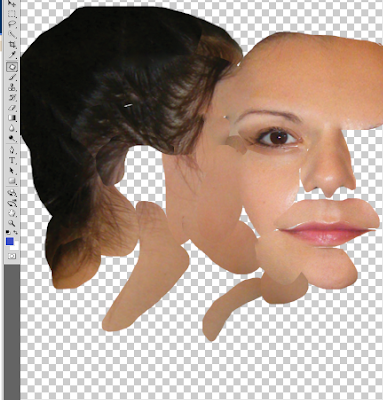383x400 pixels.
Task: Select the Hand tool
Action: [x=12, y=213]
